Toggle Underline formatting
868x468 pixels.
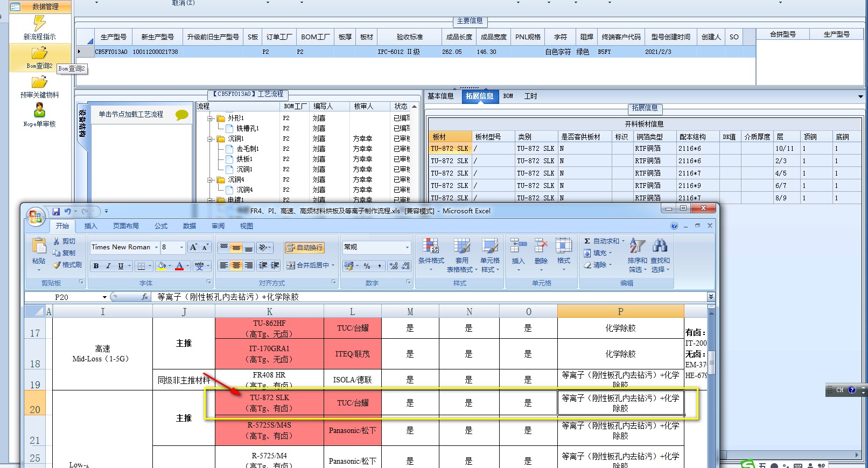pos(121,266)
